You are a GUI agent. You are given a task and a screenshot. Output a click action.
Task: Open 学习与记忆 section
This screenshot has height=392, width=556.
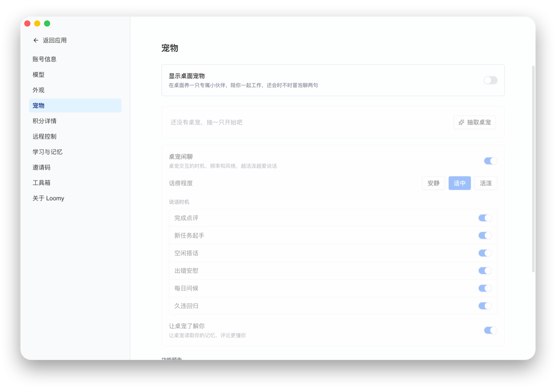(75, 152)
